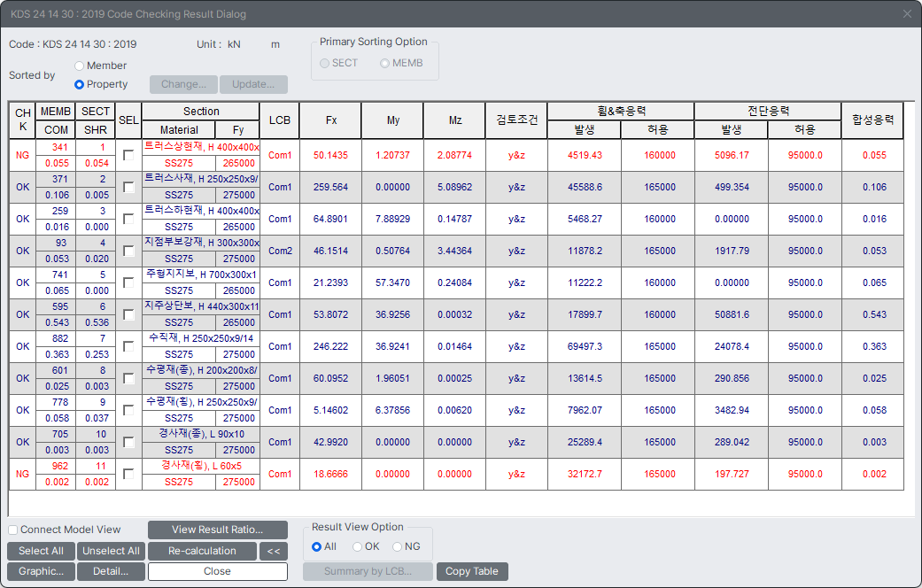The height and width of the screenshot is (588, 922).
Task: Open the Detail... report
Action: [111, 571]
